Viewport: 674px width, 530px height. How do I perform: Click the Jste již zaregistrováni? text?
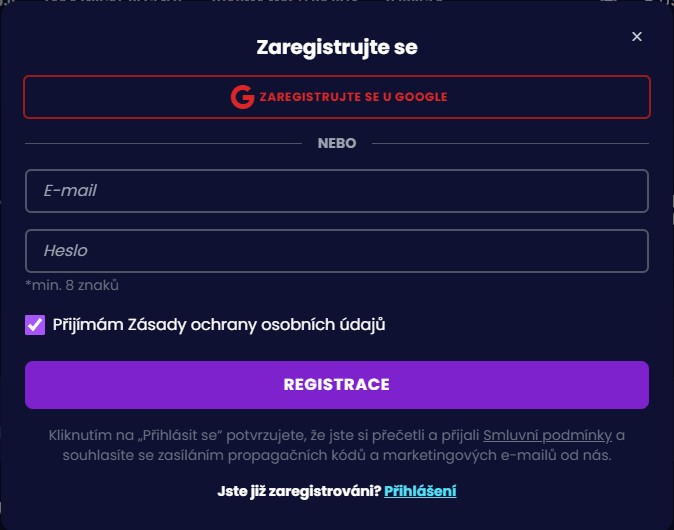(298, 491)
